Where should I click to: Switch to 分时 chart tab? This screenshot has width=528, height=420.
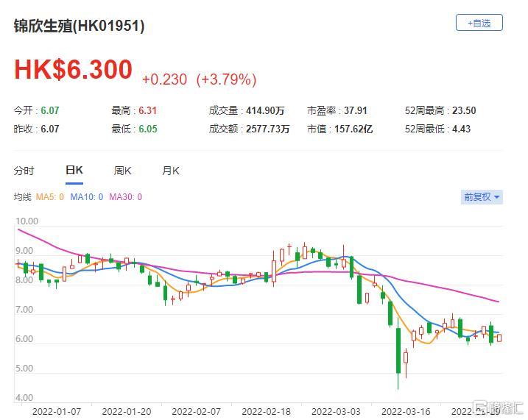click(24, 171)
